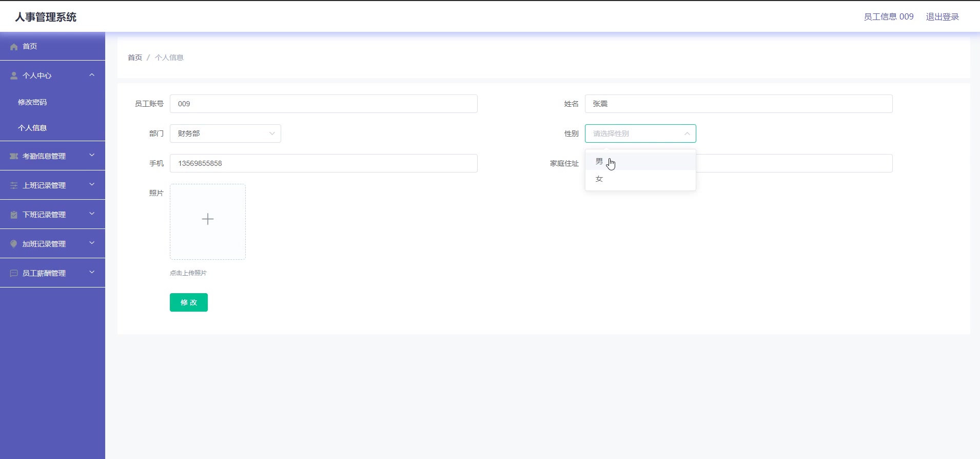Click 个人信息 in the breadcrumb
980x459 pixels.
pyautogui.click(x=169, y=58)
